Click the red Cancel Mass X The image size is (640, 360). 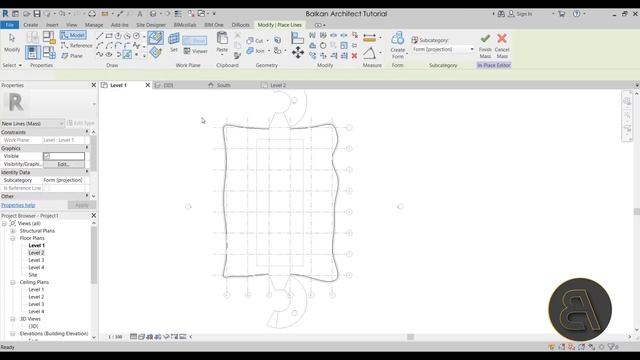[x=502, y=39]
